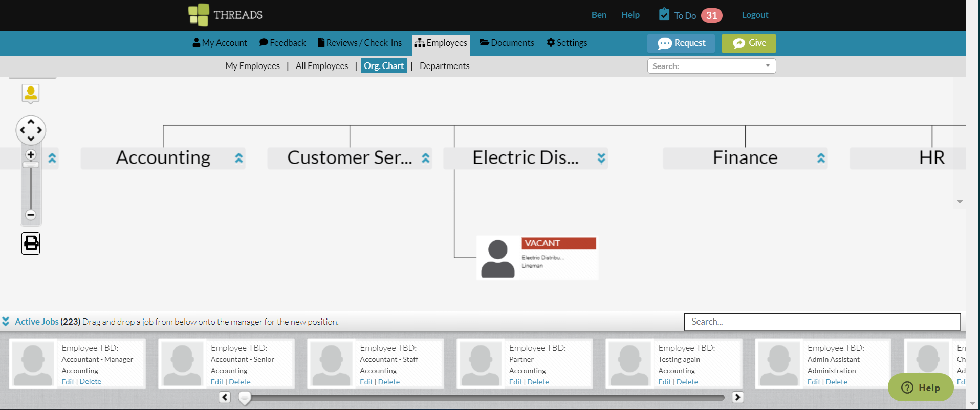The width and height of the screenshot is (980, 410).
Task: Select the Partner job avatar
Action: (481, 363)
